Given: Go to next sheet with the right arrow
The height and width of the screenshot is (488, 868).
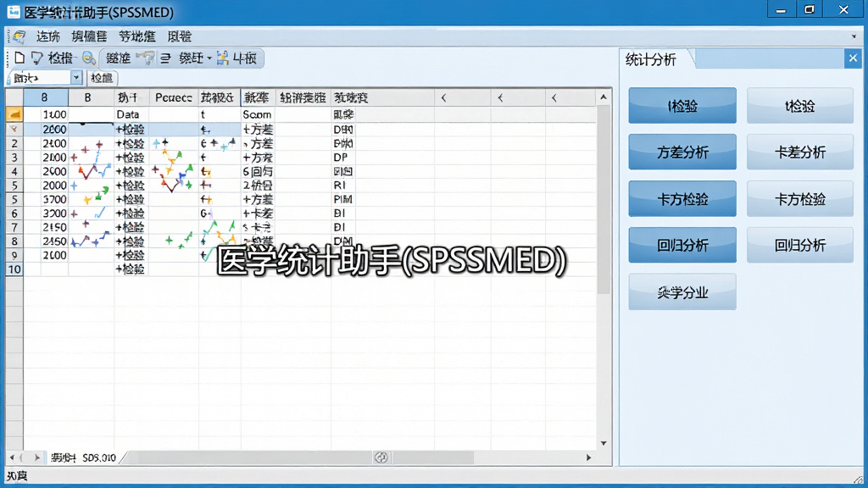Looking at the screenshot, I should [x=36, y=457].
